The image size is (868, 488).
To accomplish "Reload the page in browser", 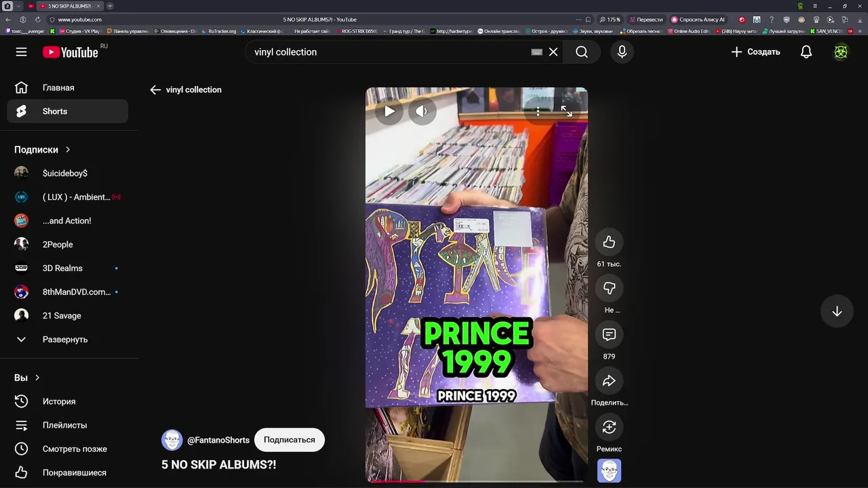I will point(37,20).
